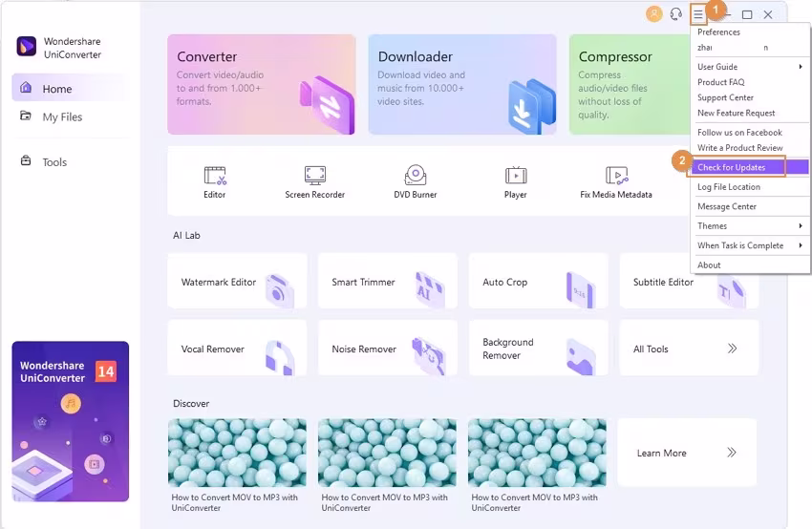The image size is (812, 529).
Task: Open the Converter card
Action: (261, 84)
